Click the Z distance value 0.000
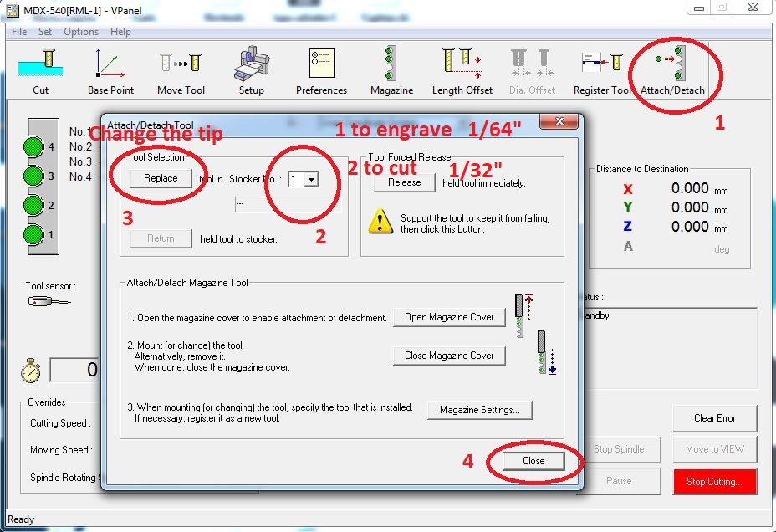 tap(690, 227)
